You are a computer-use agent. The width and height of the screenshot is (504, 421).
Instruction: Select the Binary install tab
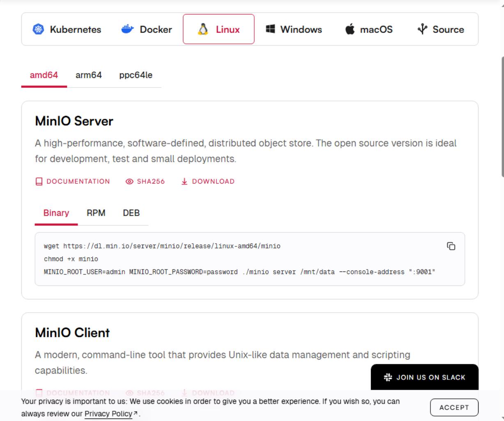pyautogui.click(x=56, y=213)
